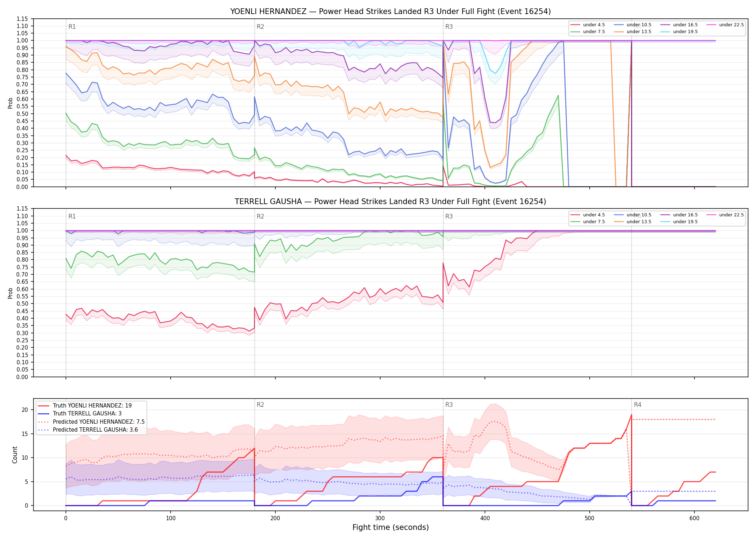Click the R1 marker in the Hernandez chart
The height and width of the screenshot is (540, 756).
[72, 27]
